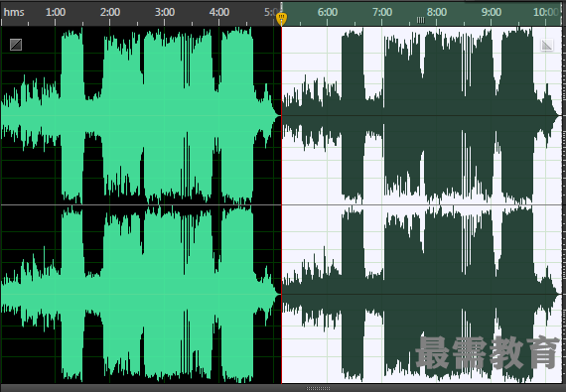566x392 pixels.
Task: Click the Fade Out handle icon
Action: pos(547,45)
